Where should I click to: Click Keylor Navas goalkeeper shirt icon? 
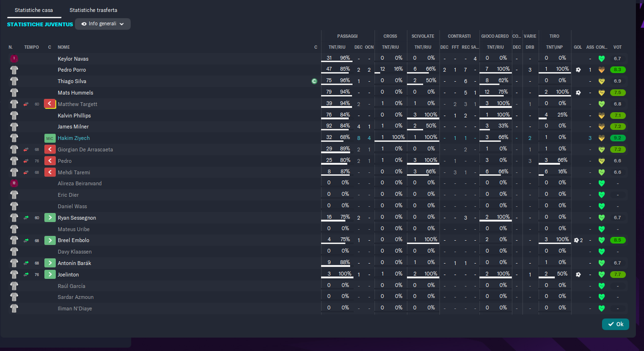pyautogui.click(x=14, y=58)
